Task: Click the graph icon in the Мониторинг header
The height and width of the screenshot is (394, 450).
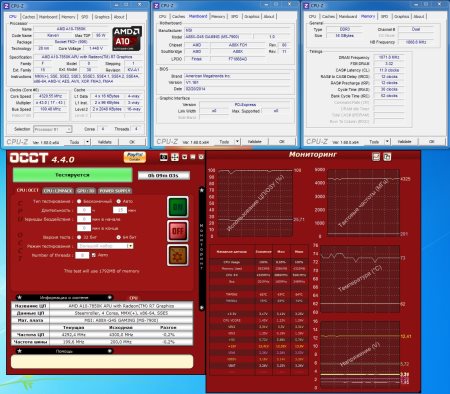Action: (x=376, y=156)
